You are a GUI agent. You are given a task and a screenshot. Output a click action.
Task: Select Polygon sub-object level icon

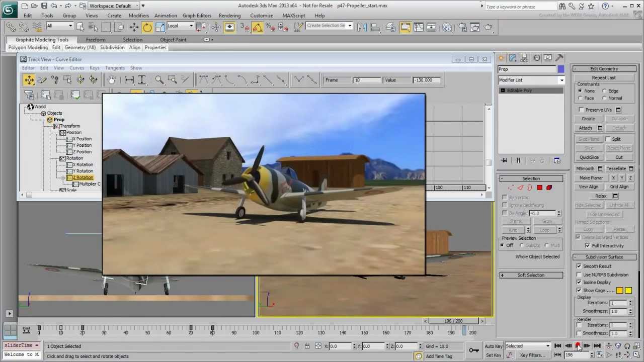tap(539, 188)
